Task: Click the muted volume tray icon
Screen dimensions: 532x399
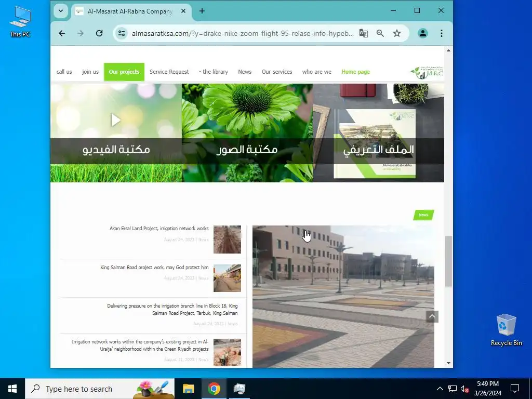Action: click(x=464, y=389)
